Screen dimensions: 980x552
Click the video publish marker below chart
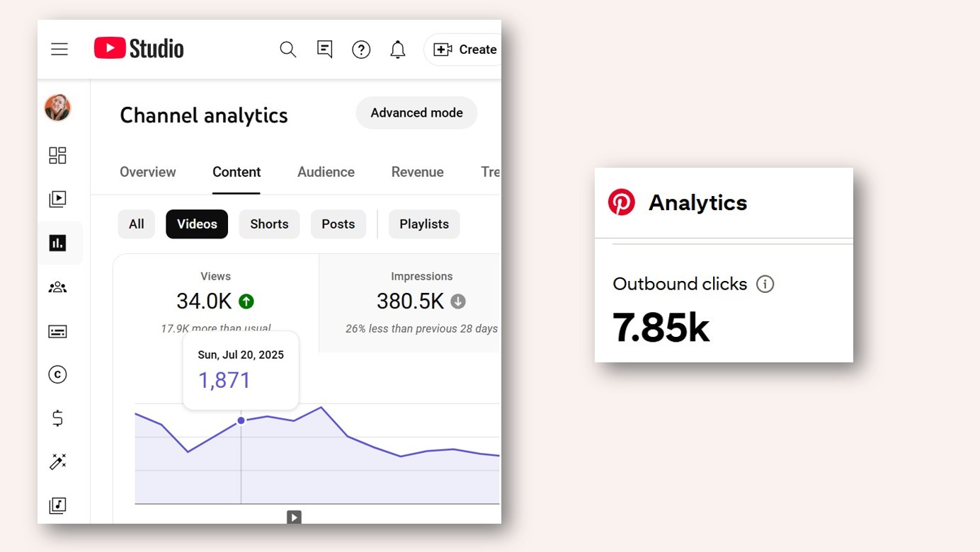coord(294,517)
